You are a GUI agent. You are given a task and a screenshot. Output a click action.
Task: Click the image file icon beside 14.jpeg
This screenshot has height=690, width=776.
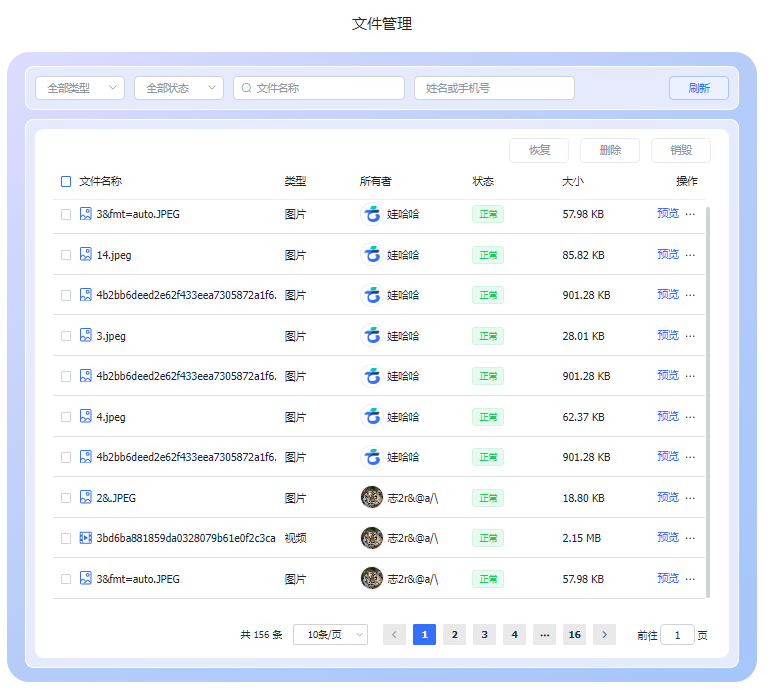pyautogui.click(x=86, y=254)
